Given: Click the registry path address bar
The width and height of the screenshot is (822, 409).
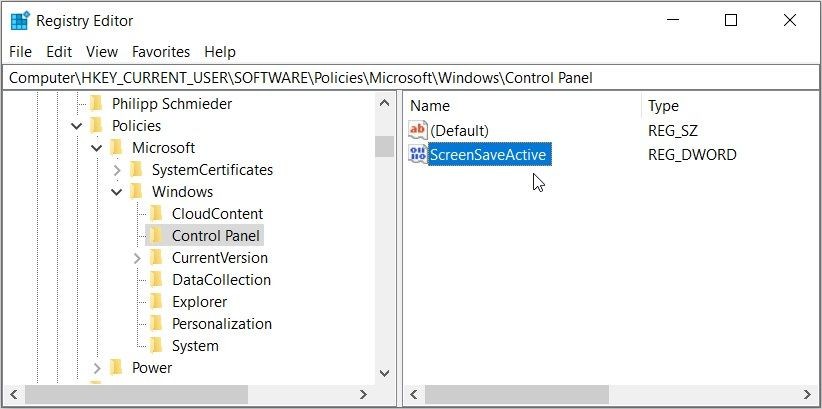Looking at the screenshot, I should coord(410,78).
